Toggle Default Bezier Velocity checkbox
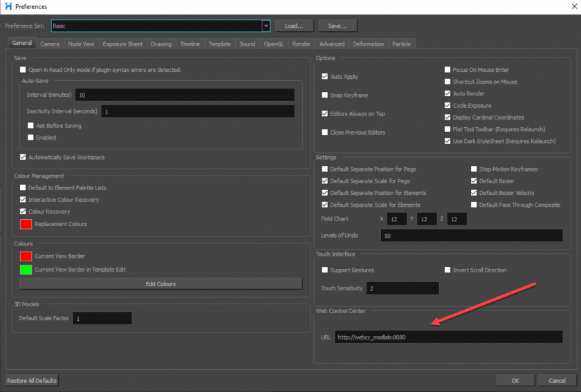 point(474,193)
